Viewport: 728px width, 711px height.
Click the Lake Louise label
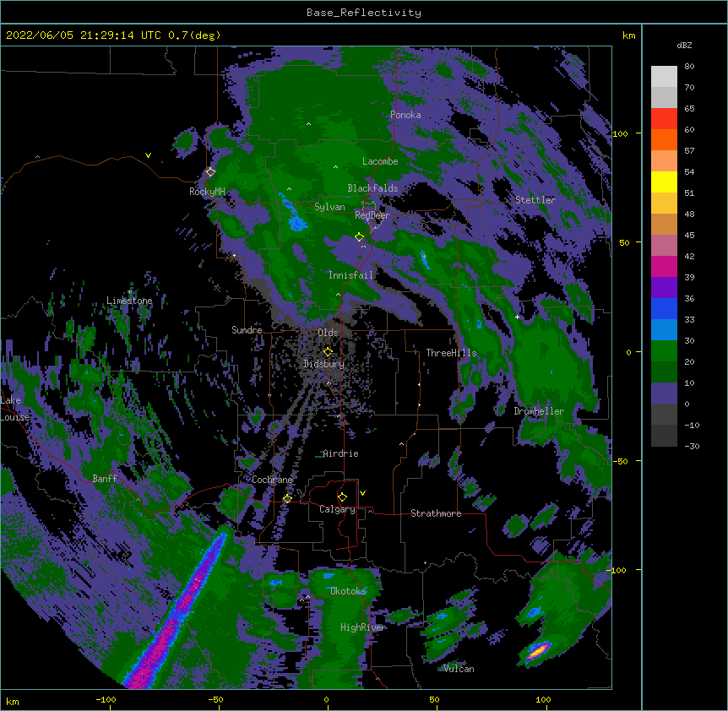pos(15,409)
